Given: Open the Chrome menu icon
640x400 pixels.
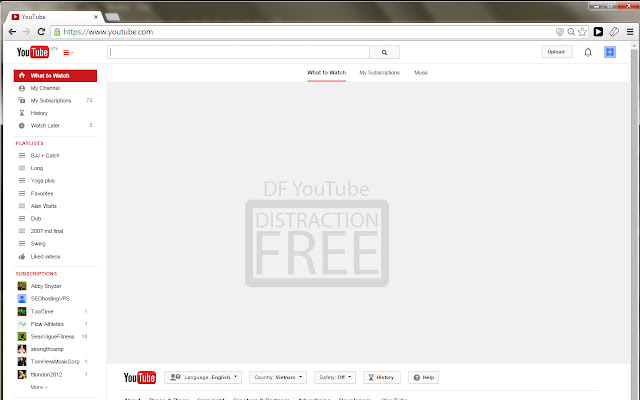Looking at the screenshot, I should point(630,32).
